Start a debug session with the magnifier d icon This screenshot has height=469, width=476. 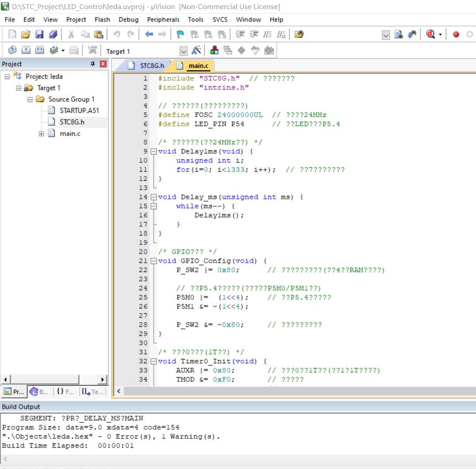[x=430, y=34]
